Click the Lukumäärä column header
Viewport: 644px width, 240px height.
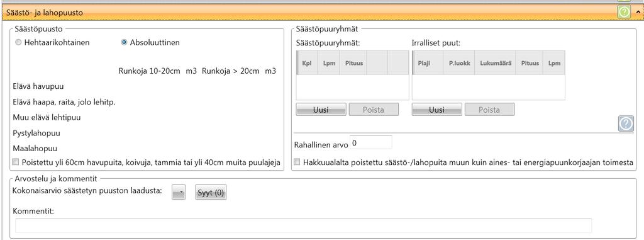496,63
